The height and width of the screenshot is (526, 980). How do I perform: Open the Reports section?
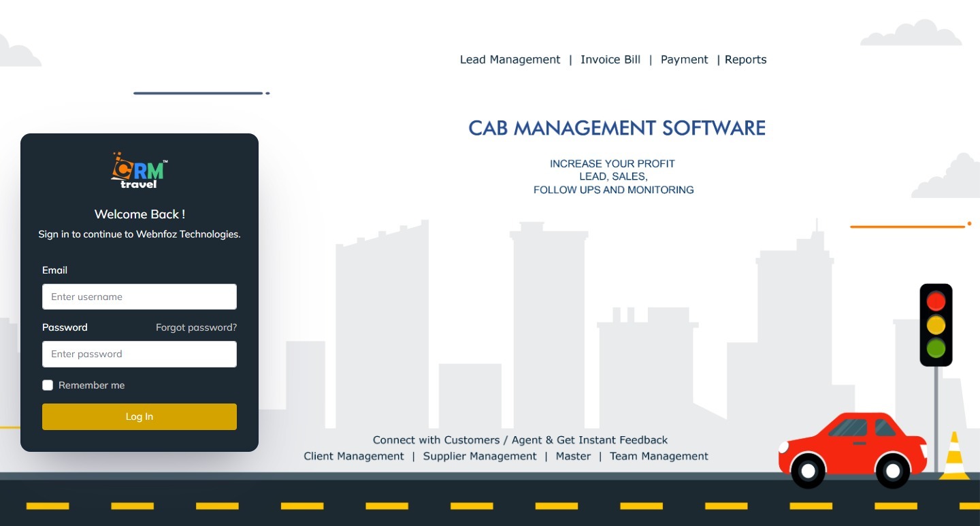[x=745, y=59]
